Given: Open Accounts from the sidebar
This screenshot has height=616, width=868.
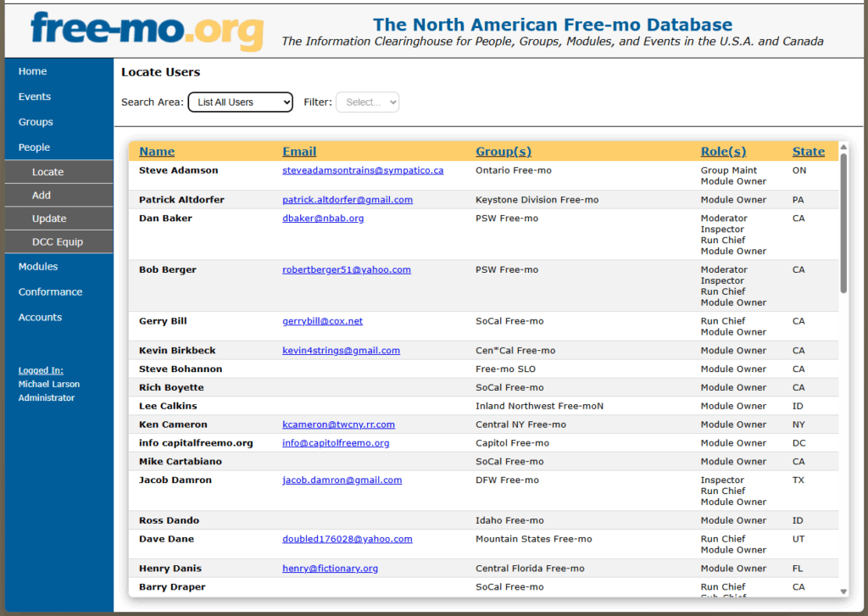Looking at the screenshot, I should coord(40,317).
